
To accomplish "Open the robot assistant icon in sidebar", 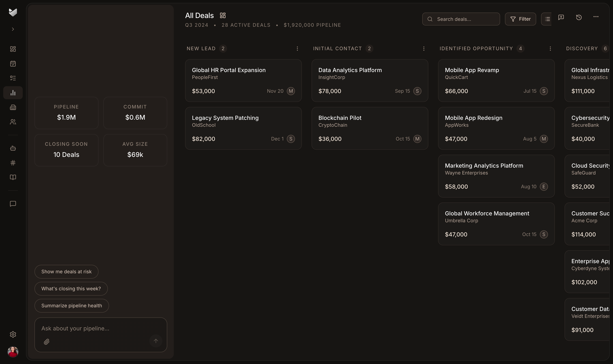I will click(x=13, y=148).
